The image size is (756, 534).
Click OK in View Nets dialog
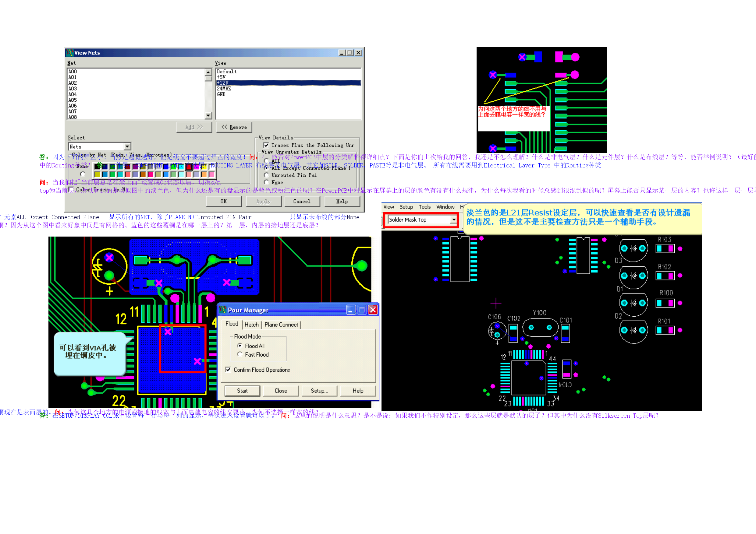click(x=224, y=201)
